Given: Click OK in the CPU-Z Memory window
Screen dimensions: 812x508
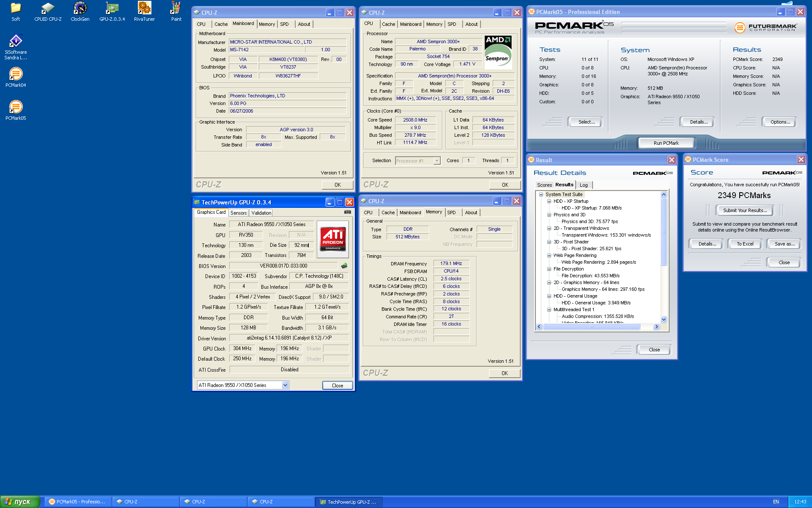Looking at the screenshot, I should click(x=505, y=373).
